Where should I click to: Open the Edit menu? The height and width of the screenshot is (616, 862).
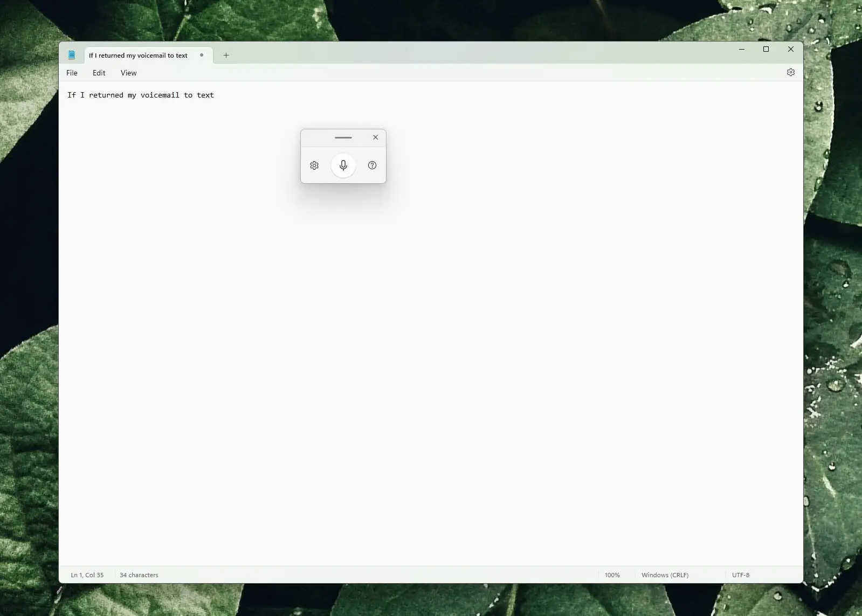(x=99, y=73)
